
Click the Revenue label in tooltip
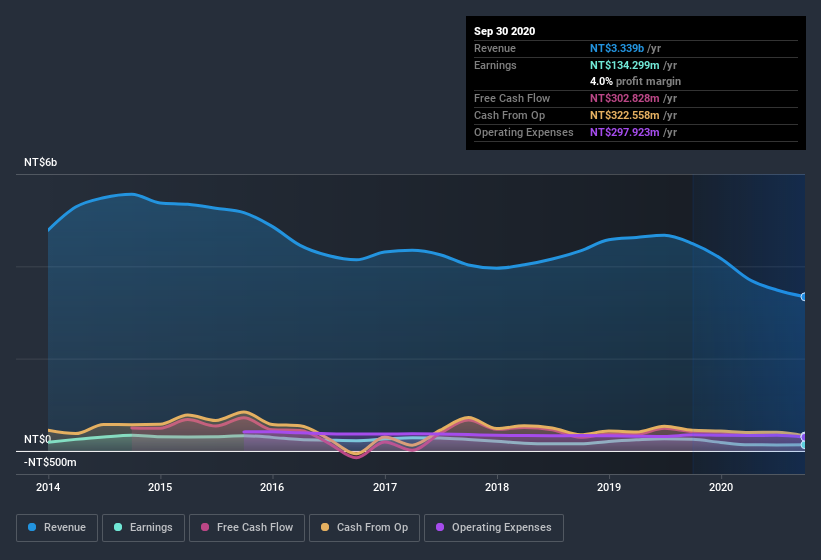495,48
